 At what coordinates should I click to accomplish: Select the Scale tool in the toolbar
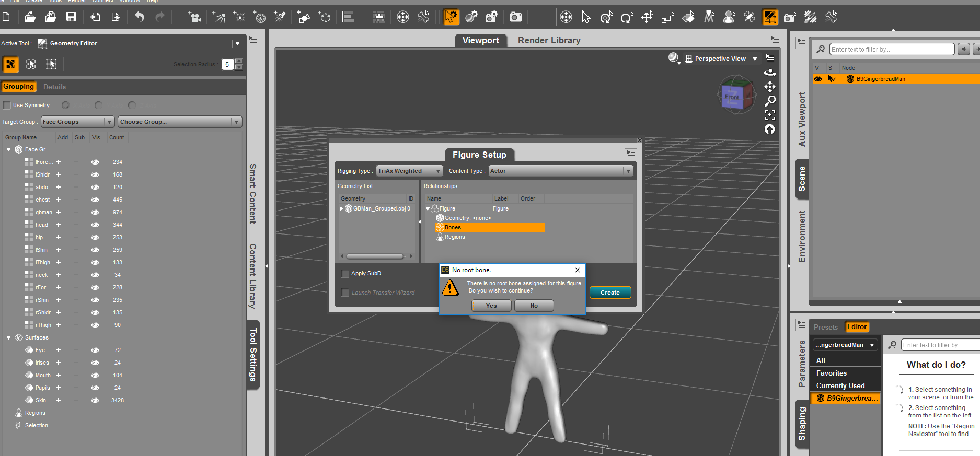[667, 18]
